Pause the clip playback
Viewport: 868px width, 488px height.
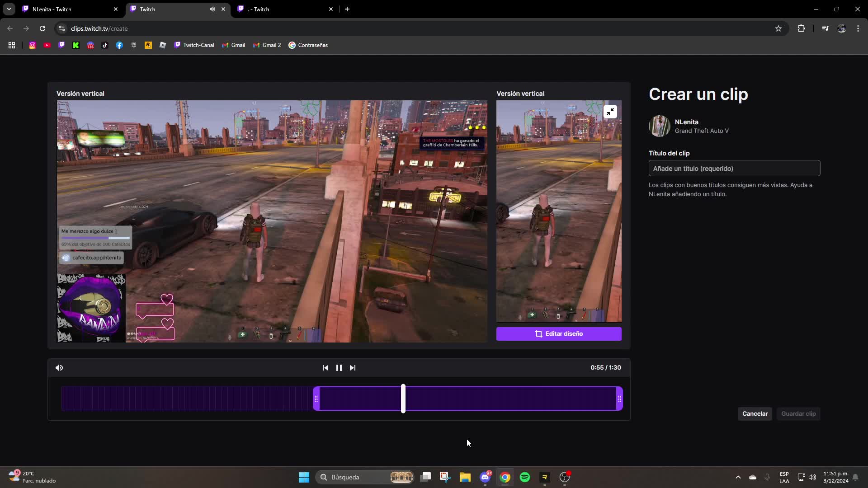pos(339,367)
